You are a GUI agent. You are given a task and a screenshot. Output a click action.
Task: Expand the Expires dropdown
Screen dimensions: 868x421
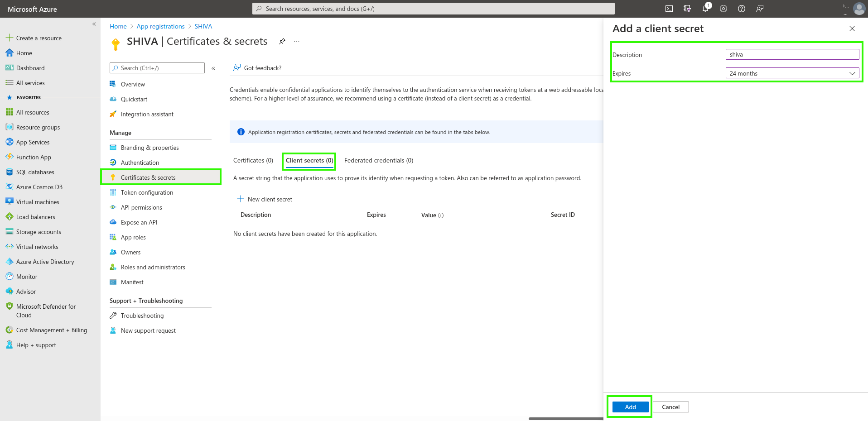(792, 73)
